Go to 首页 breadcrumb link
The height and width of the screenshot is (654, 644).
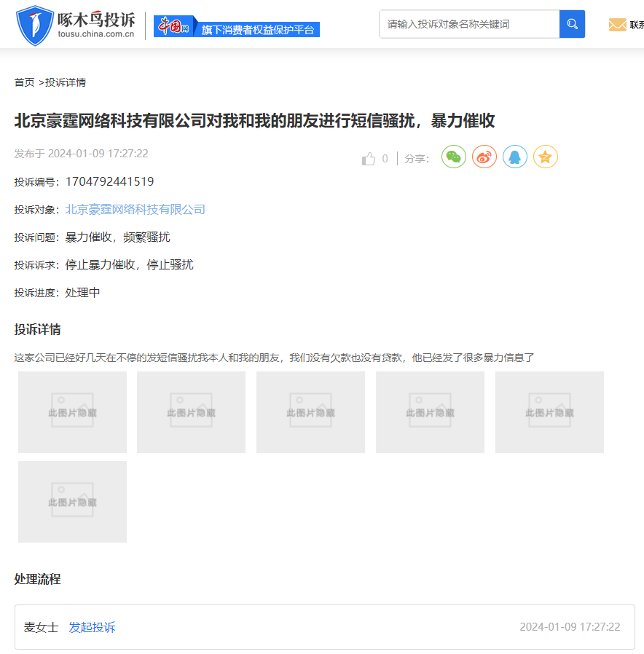[24, 82]
